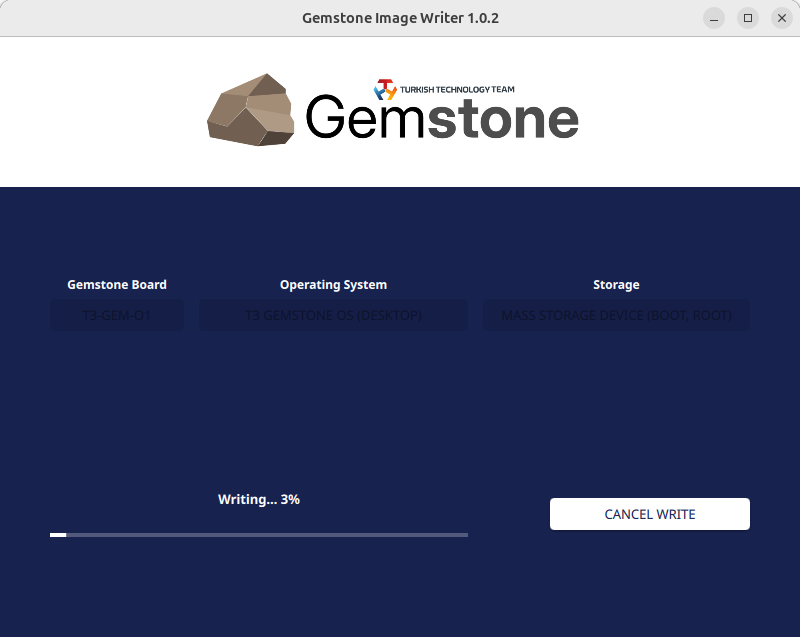Open the T3 GEMSTONE OS (DESKTOP) selector

(x=333, y=315)
